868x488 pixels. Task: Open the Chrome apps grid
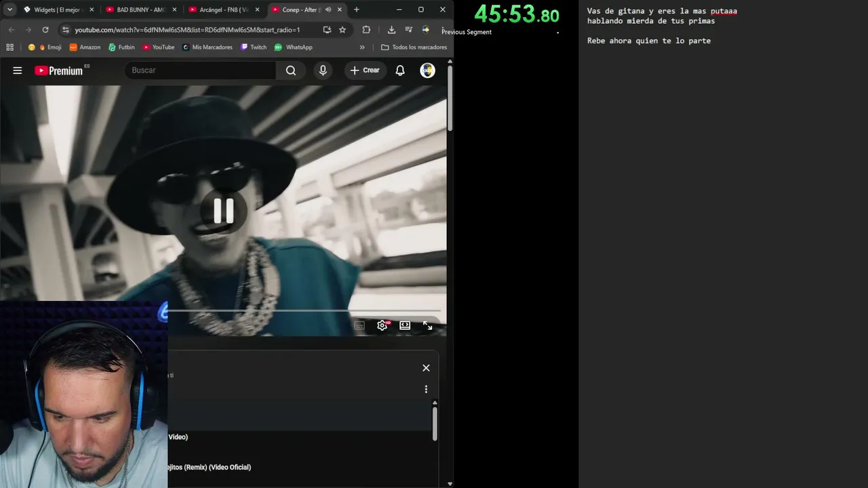9,47
